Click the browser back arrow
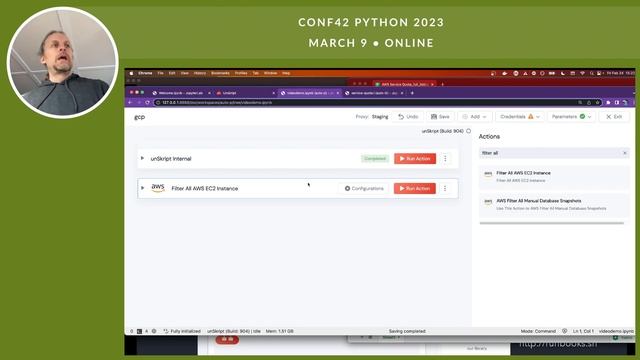 tap(130, 102)
